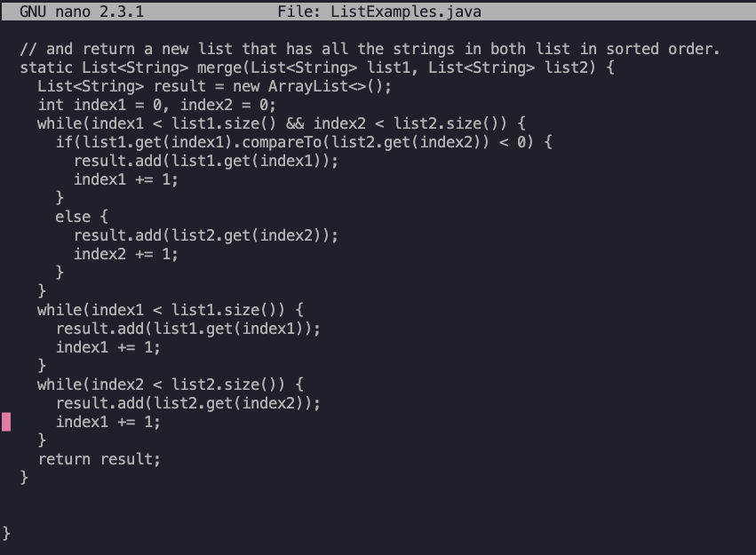Viewport: 756px width, 555px height.
Task: Click 'index2 += 1;' inside else block
Action: point(126,254)
